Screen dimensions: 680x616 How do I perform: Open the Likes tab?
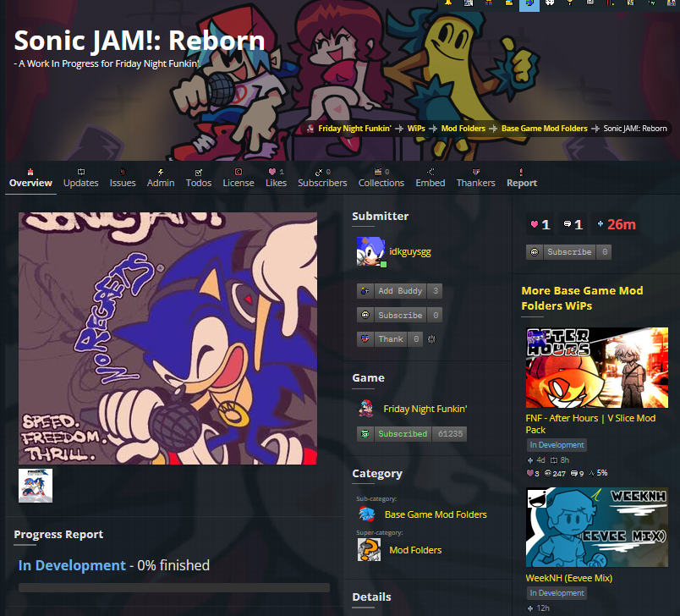point(276,179)
